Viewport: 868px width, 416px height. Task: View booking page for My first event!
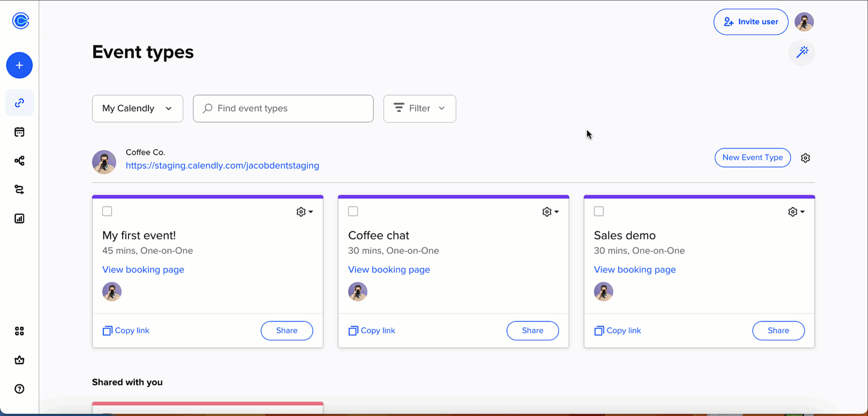point(143,270)
